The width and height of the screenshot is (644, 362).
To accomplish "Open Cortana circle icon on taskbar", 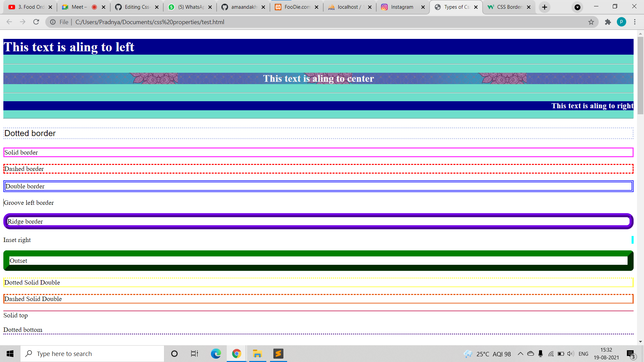I will pos(174,354).
